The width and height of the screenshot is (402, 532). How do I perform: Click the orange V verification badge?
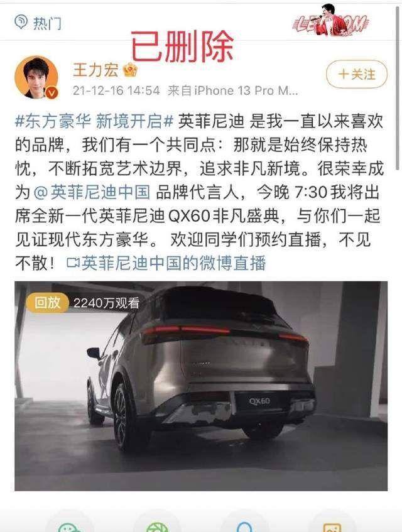(x=52, y=92)
